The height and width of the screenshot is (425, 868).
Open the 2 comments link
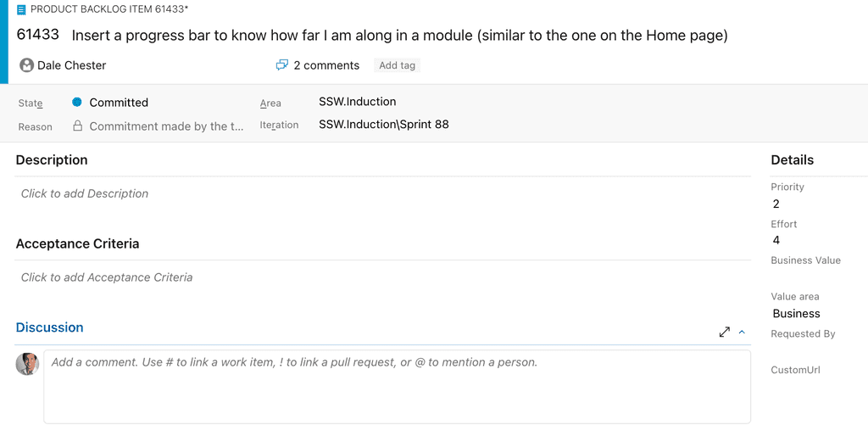(x=325, y=65)
